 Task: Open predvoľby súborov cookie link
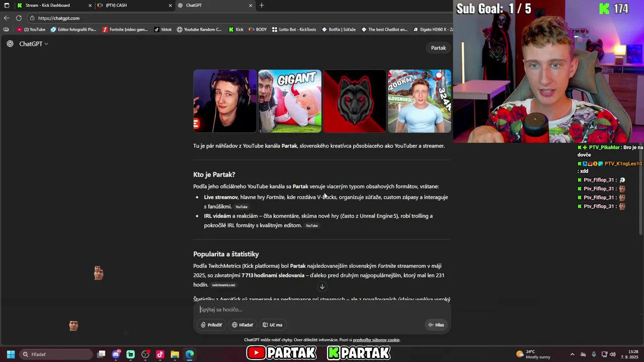coord(376,340)
